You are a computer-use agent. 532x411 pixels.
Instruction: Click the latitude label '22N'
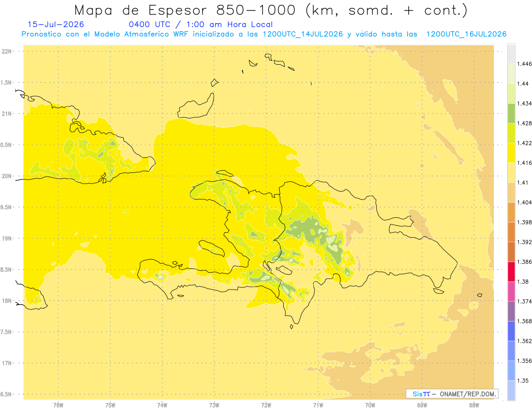click(7, 51)
